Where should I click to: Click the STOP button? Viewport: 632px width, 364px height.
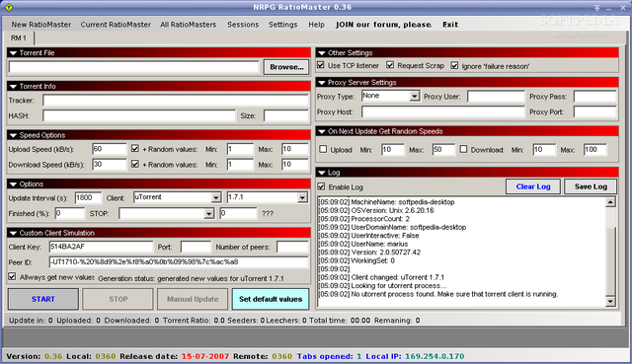pos(118,299)
